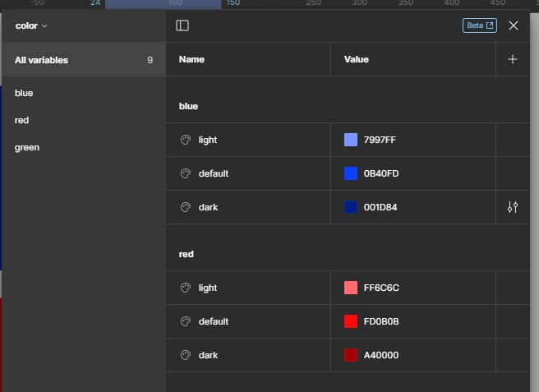The image size is (539, 392).
Task: Click the Value column header
Action: click(x=357, y=59)
